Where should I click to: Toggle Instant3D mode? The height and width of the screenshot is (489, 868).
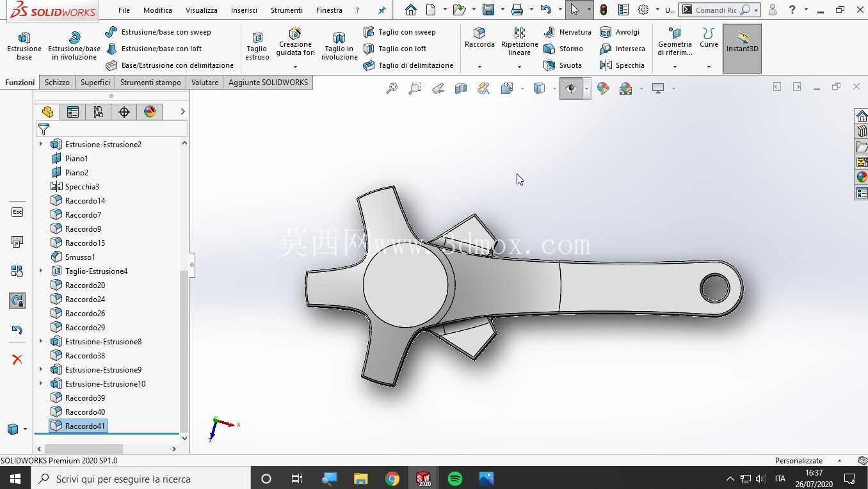coord(743,49)
